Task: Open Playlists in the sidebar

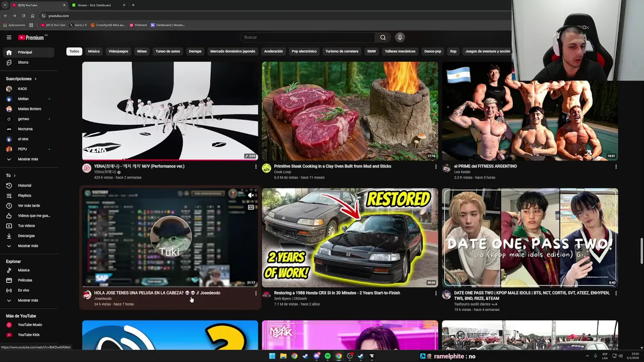Action: 28,196
